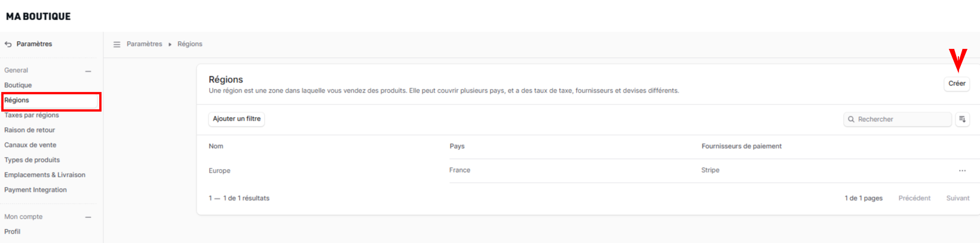Select Canaux de vente
This screenshot has height=243, width=980.
point(30,145)
